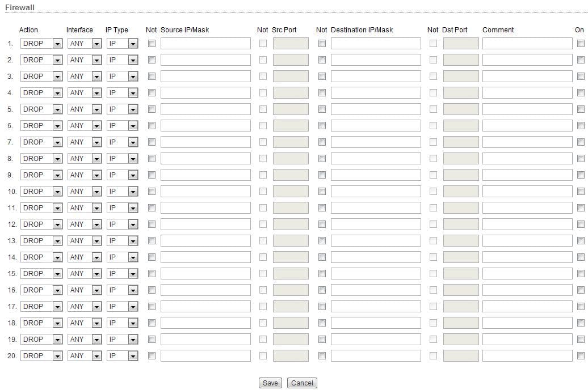The image size is (588, 390).
Task: Enable rule 1 with its On checkbox
Action: click(581, 44)
